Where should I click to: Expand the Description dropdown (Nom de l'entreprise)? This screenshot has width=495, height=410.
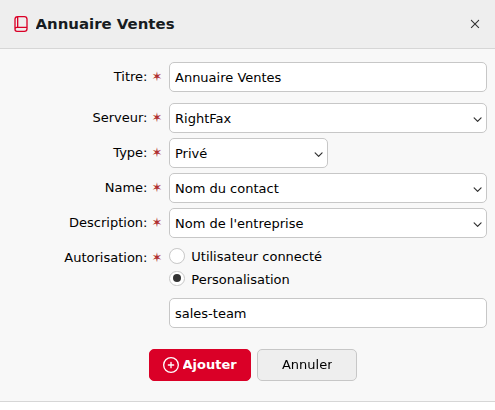coord(328,223)
